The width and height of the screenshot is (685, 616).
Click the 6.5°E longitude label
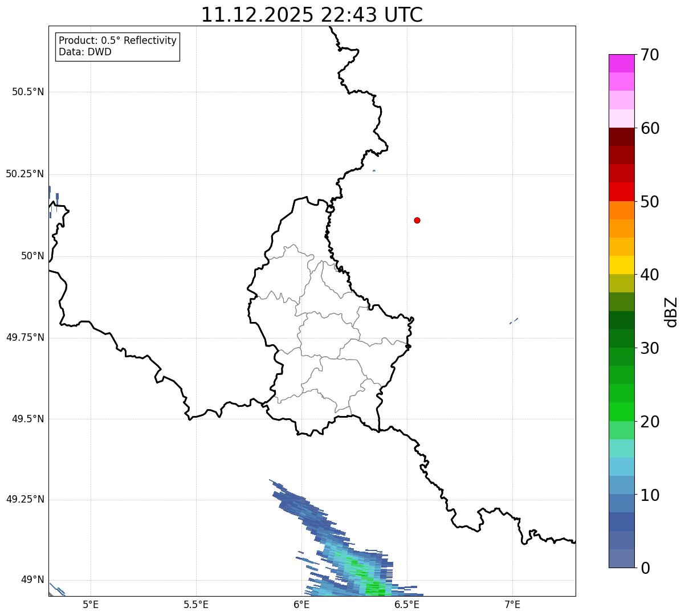pos(407,604)
